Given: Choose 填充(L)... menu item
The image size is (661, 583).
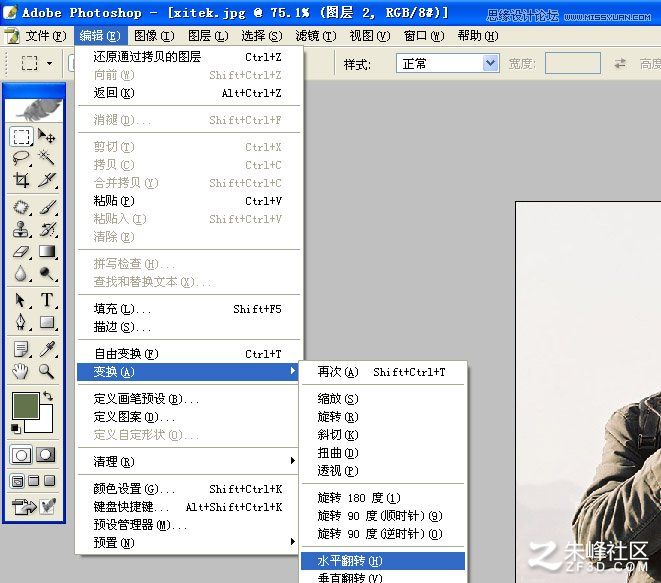Looking at the screenshot, I should (x=187, y=309).
